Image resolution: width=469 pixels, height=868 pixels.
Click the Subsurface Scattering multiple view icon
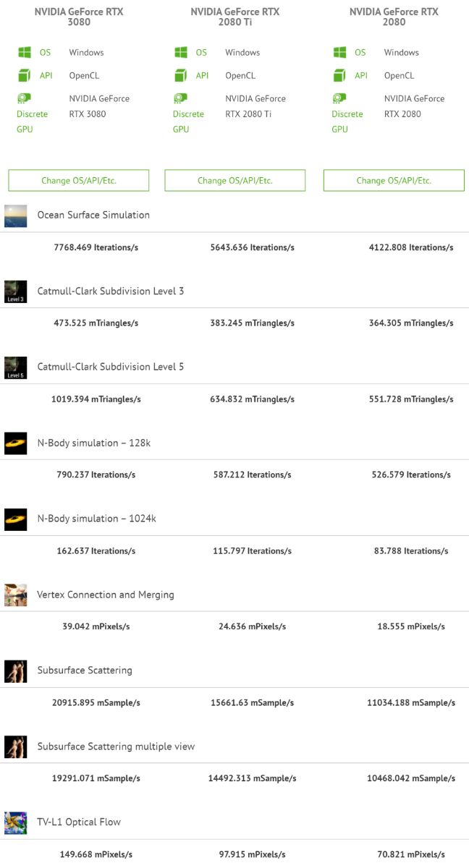tap(16, 747)
